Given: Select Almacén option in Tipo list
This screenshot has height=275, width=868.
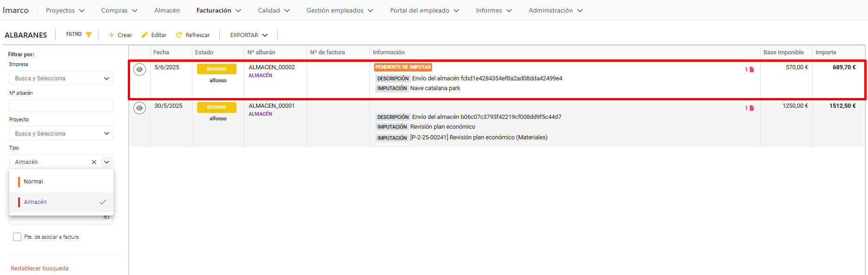Looking at the screenshot, I should coord(35,202).
